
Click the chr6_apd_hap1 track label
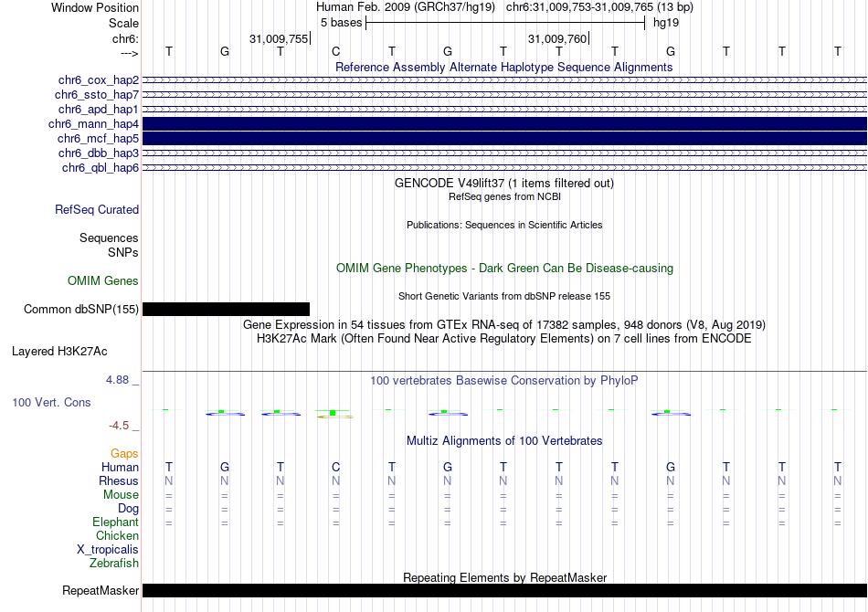click(x=99, y=110)
